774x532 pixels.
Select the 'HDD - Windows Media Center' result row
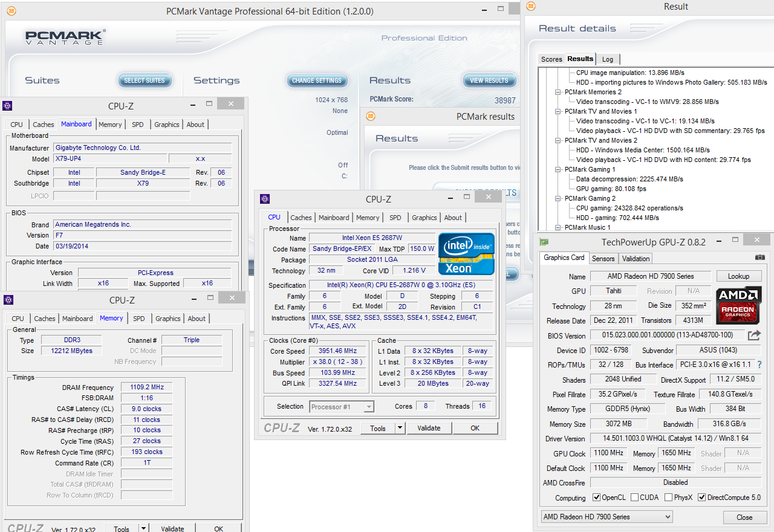(x=643, y=150)
